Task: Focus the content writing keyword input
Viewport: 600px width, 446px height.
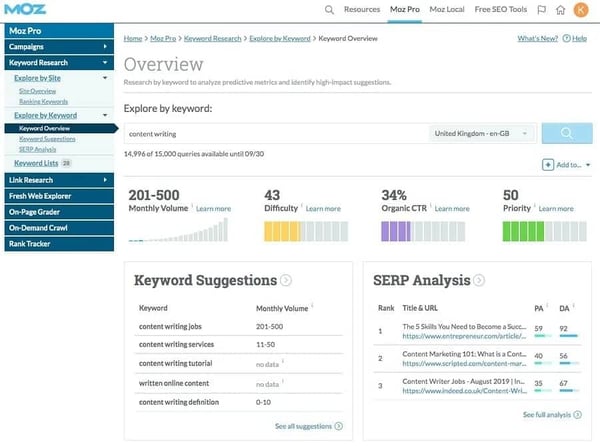Action: pyautogui.click(x=276, y=134)
